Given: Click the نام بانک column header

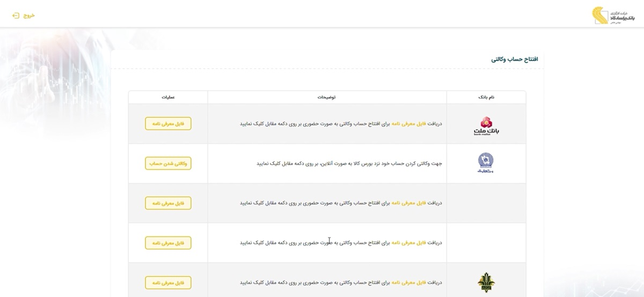Looking at the screenshot, I should 486,98.
